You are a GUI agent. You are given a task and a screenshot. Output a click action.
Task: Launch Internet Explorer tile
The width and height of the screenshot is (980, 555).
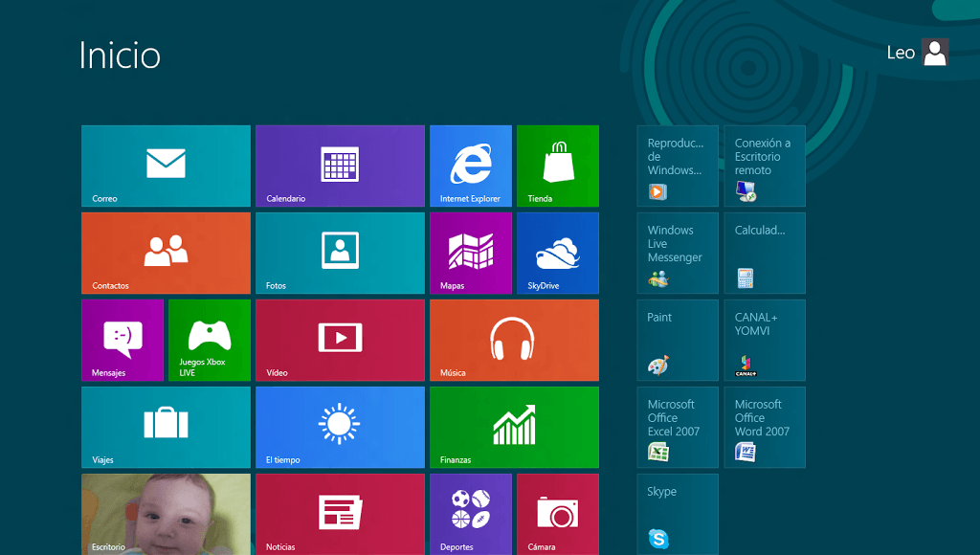471,166
